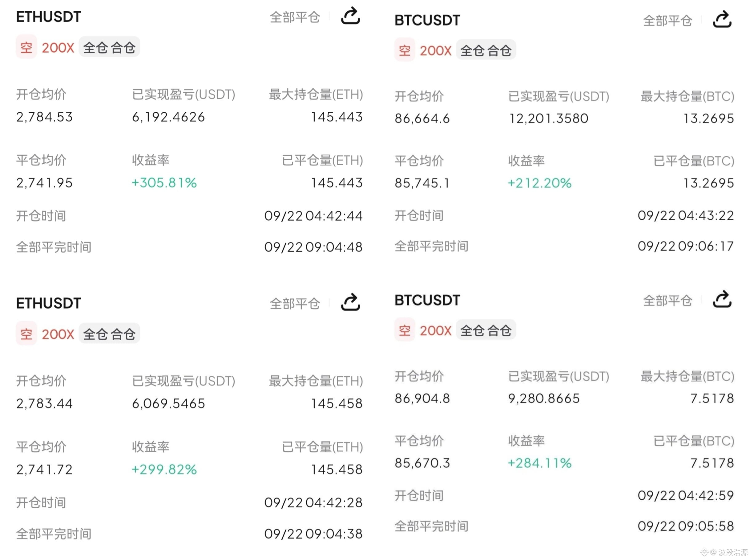
Task: Click 全部平仓 on bottom-left ETHUSDT card
Action: coord(295,303)
